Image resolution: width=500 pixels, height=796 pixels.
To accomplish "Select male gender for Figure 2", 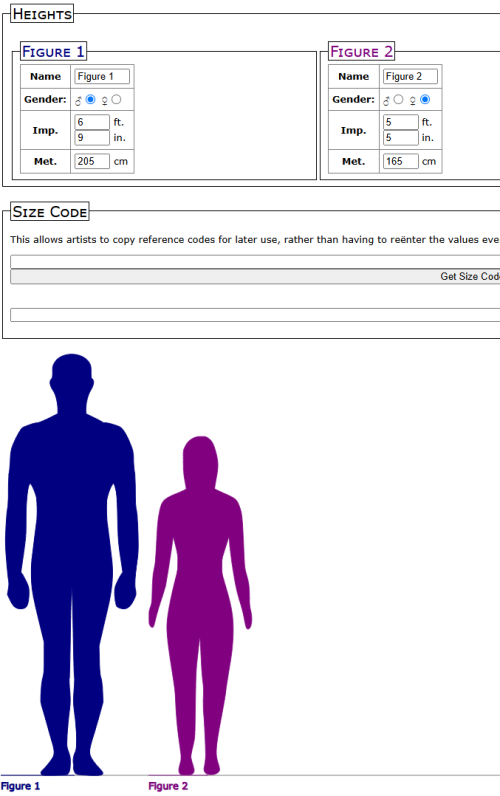I will 398,100.
